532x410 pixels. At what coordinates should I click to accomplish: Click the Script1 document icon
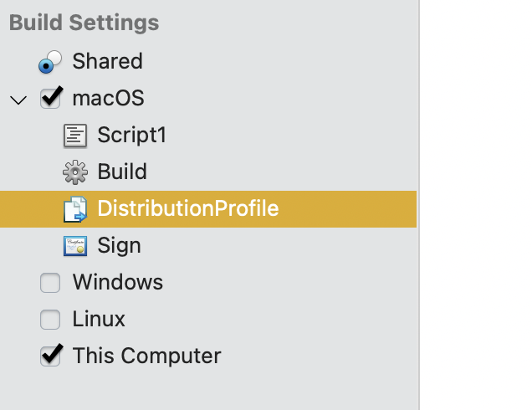(x=75, y=136)
